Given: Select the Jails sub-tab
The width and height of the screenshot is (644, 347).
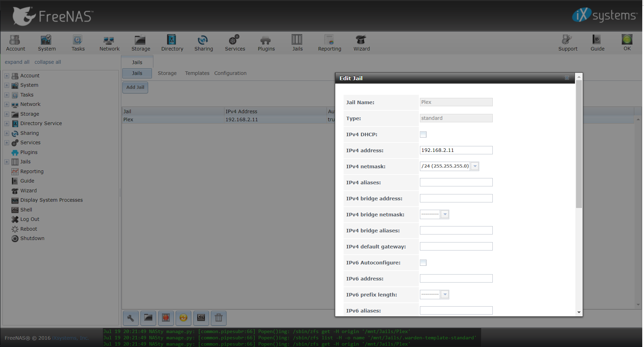Looking at the screenshot, I should [x=137, y=73].
